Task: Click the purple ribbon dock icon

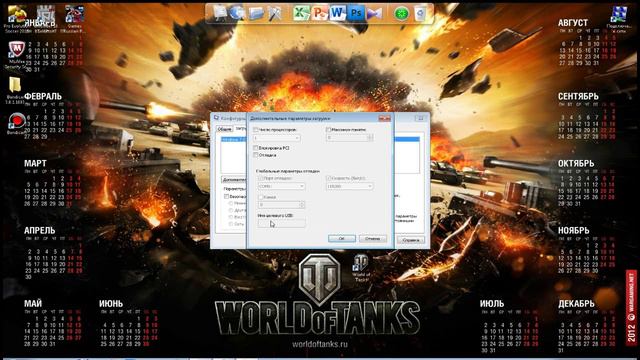Action: (374, 13)
